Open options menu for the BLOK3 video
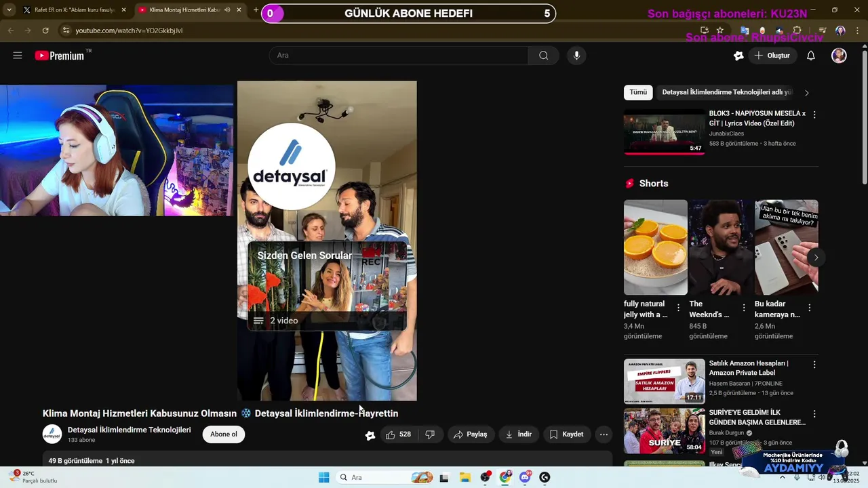 814,115
